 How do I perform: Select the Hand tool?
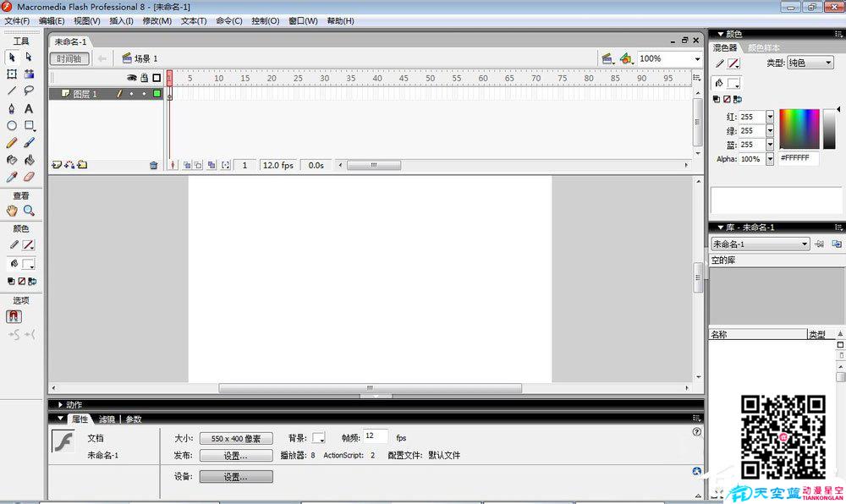click(12, 211)
